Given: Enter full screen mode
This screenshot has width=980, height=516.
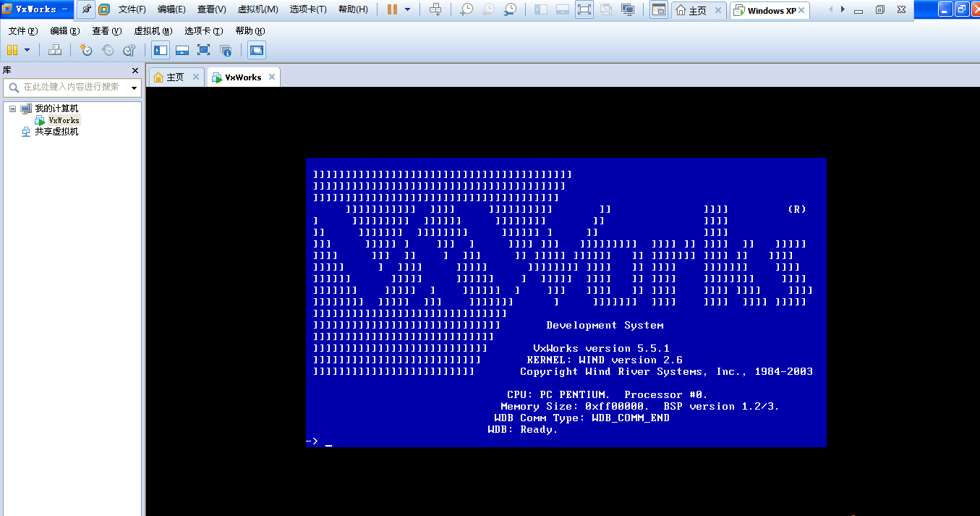Looking at the screenshot, I should pyautogui.click(x=203, y=49).
